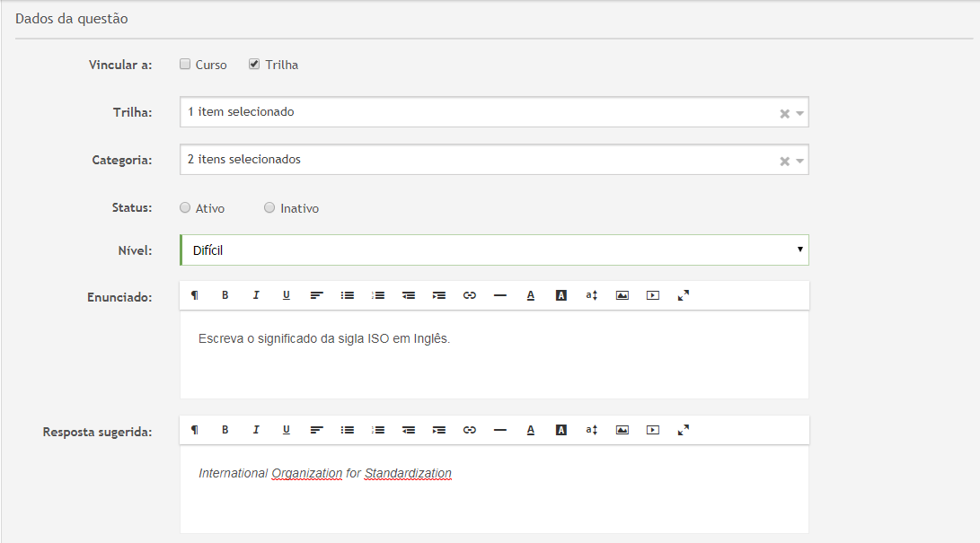The height and width of the screenshot is (543, 980).
Task: Select the Inativo status radio button
Action: [269, 208]
